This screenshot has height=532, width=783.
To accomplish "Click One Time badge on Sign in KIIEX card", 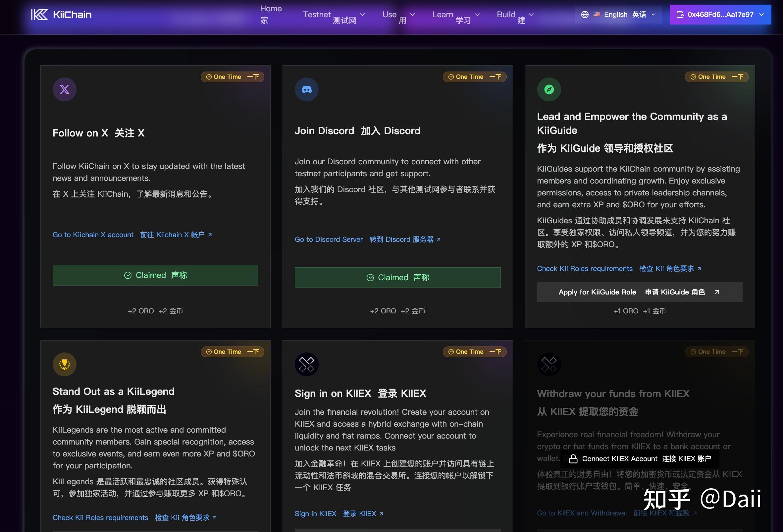I will point(475,352).
